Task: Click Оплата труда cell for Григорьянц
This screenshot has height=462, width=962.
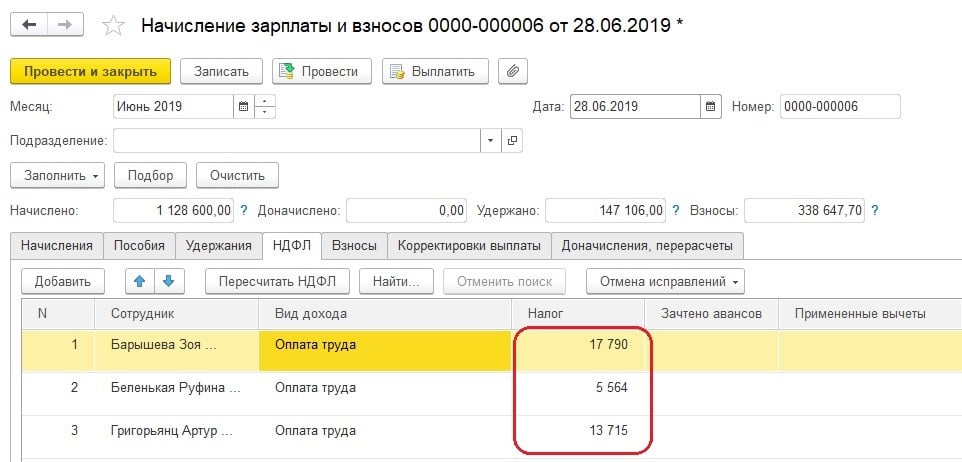Action: [385, 436]
